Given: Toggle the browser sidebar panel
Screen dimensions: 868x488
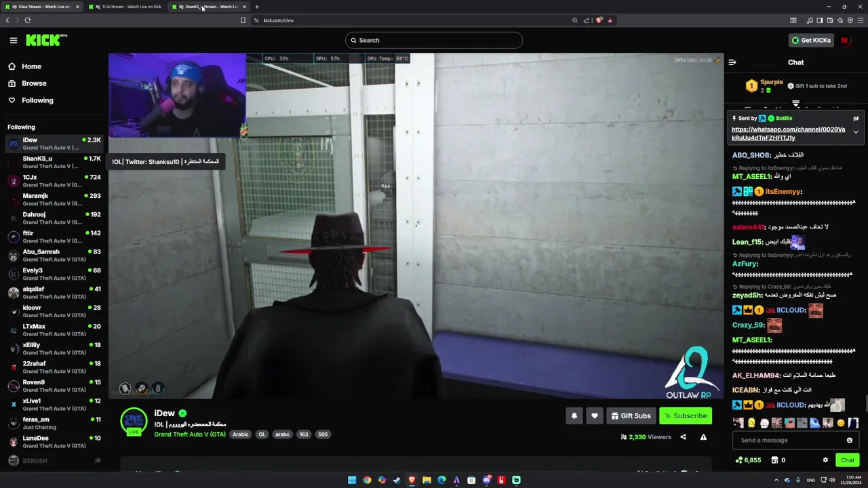Looking at the screenshot, I should tap(819, 20).
